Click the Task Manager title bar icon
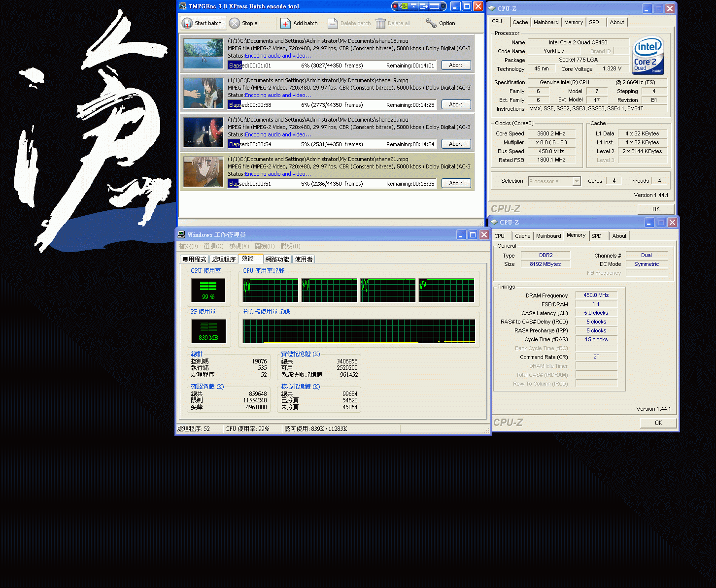The width and height of the screenshot is (716, 588). (x=181, y=234)
